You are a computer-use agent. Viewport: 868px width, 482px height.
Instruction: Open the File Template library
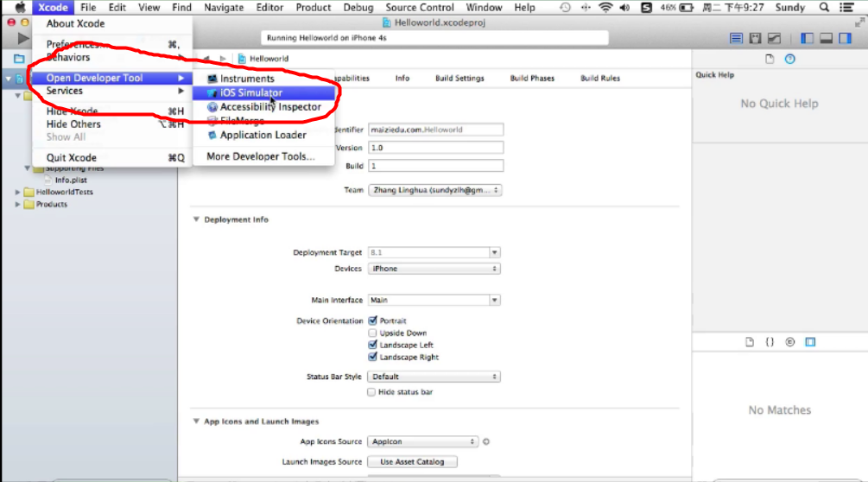[750, 342]
